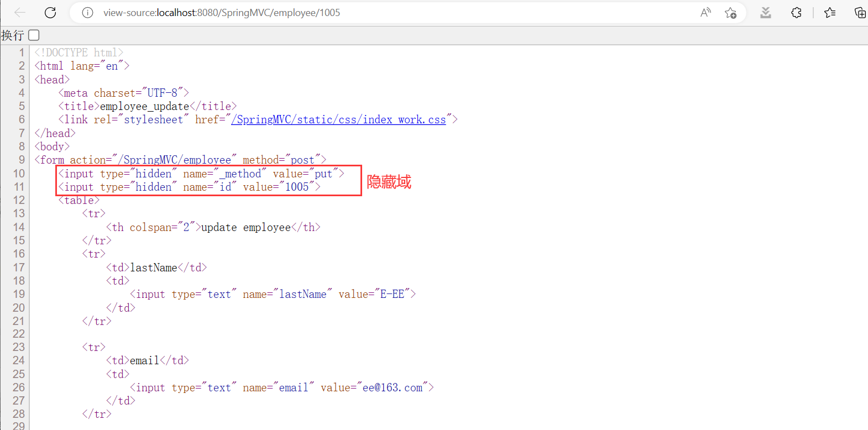868x430 pixels.
Task: View site information icon in address bar
Action: 87,12
